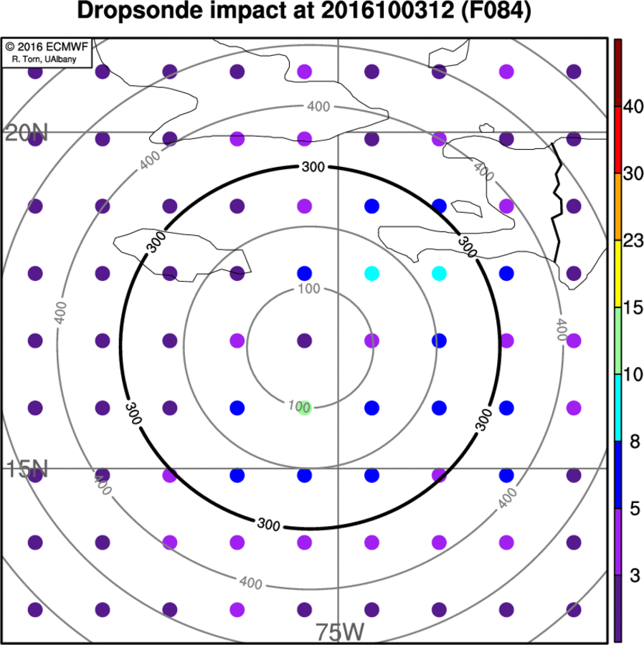
Task: Pick the bright purple colorbar segment 3–5
Action: pyautogui.click(x=617, y=543)
